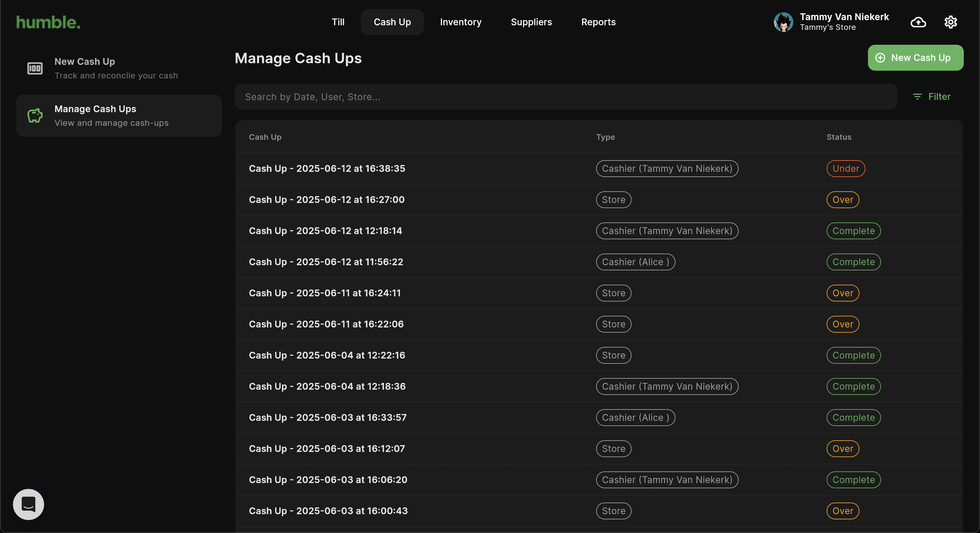The image size is (980, 533).
Task: Click the green New Cash Up button
Action: pos(915,58)
